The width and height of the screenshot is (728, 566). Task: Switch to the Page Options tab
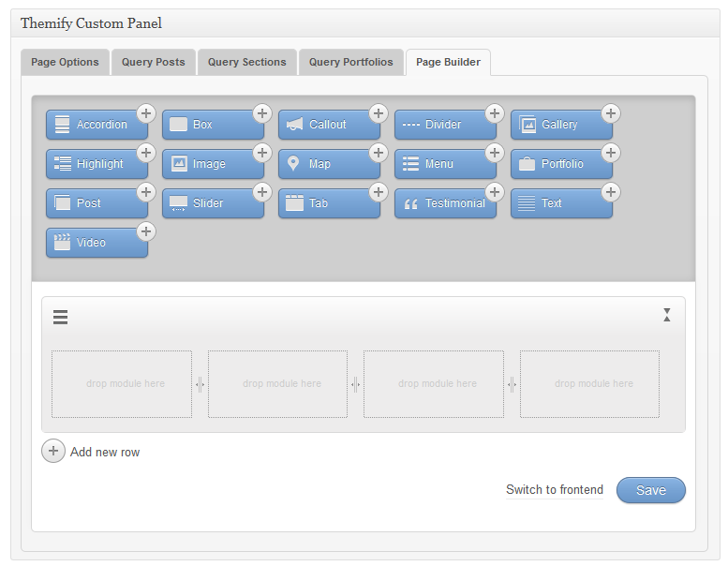coord(65,63)
